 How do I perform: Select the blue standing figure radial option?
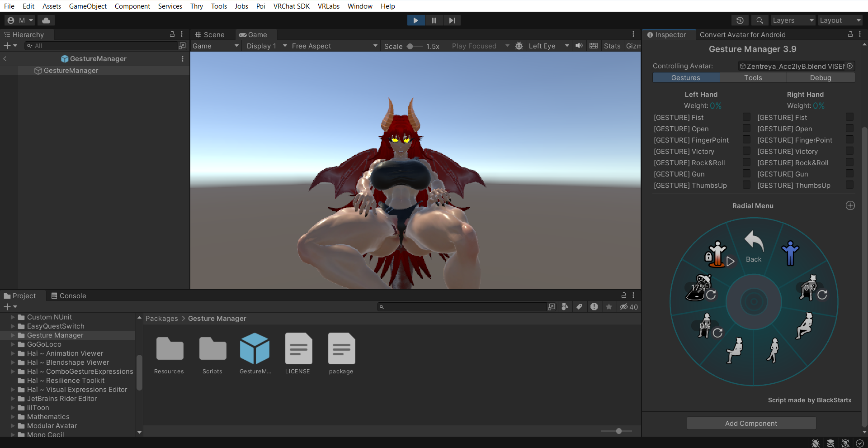tap(790, 253)
